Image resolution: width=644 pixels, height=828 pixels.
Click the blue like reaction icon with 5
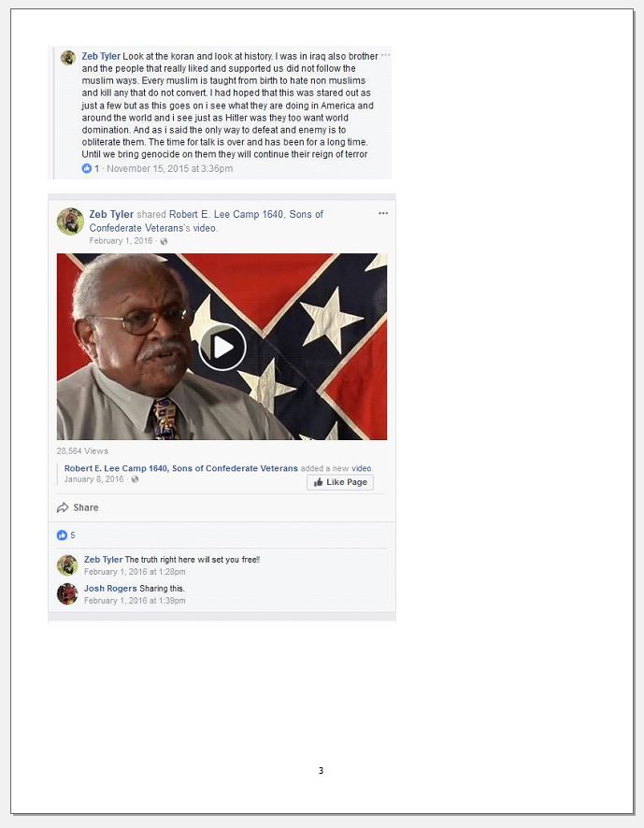62,535
